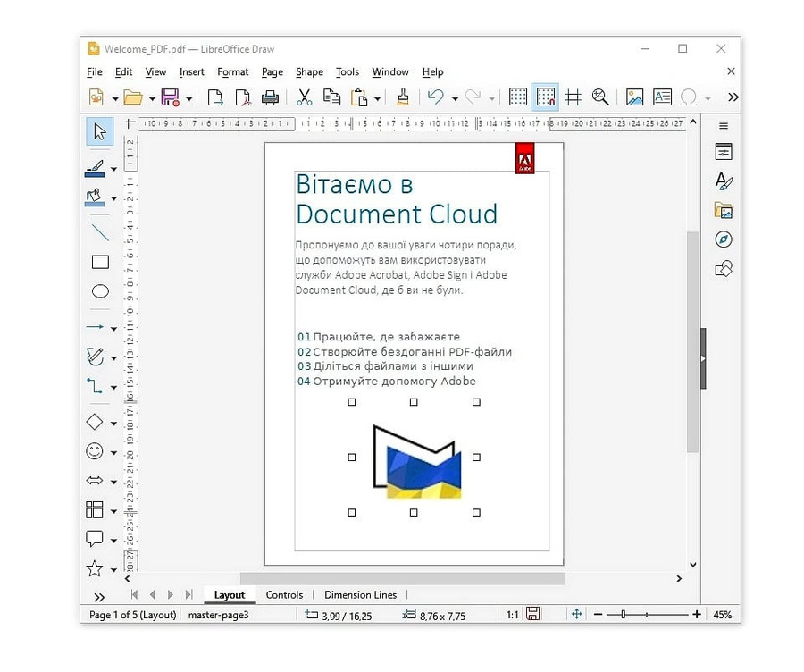
Task: Open sidebar Gallery panel icon
Action: pos(724,210)
